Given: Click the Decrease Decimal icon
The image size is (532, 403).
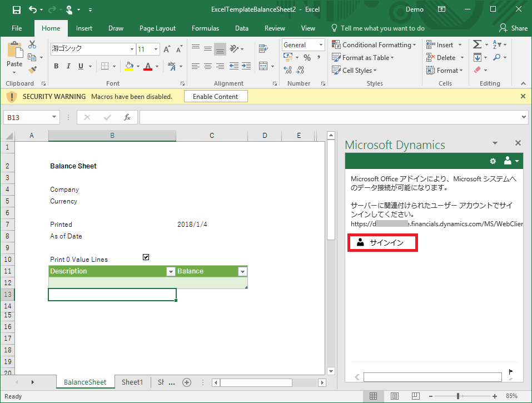Looking at the screenshot, I should (300, 70).
